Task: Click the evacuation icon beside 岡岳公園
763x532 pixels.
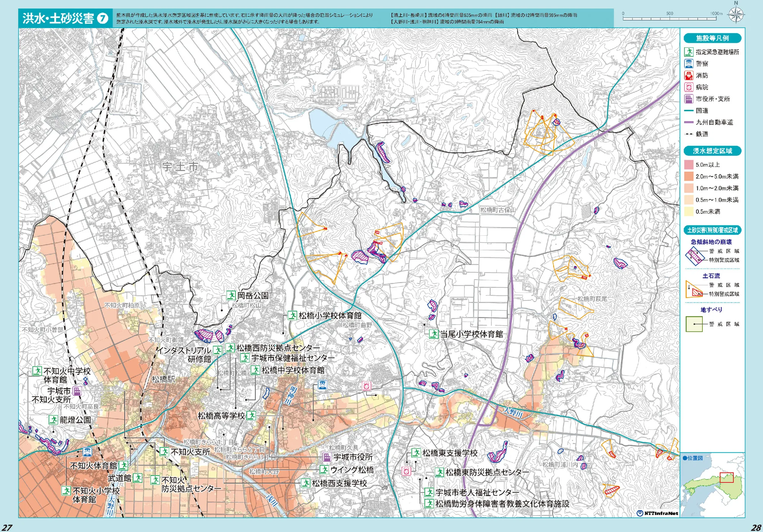Action: click(x=231, y=295)
